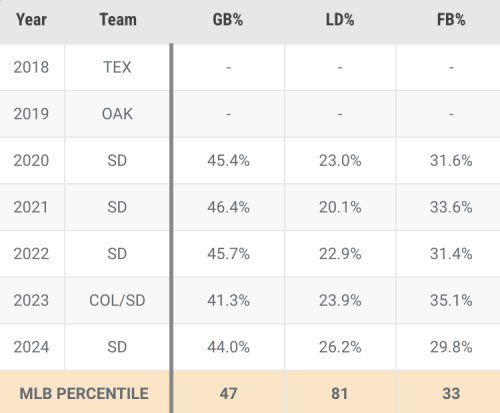Click the FB% column header
This screenshot has height=413, width=500.
451,19
